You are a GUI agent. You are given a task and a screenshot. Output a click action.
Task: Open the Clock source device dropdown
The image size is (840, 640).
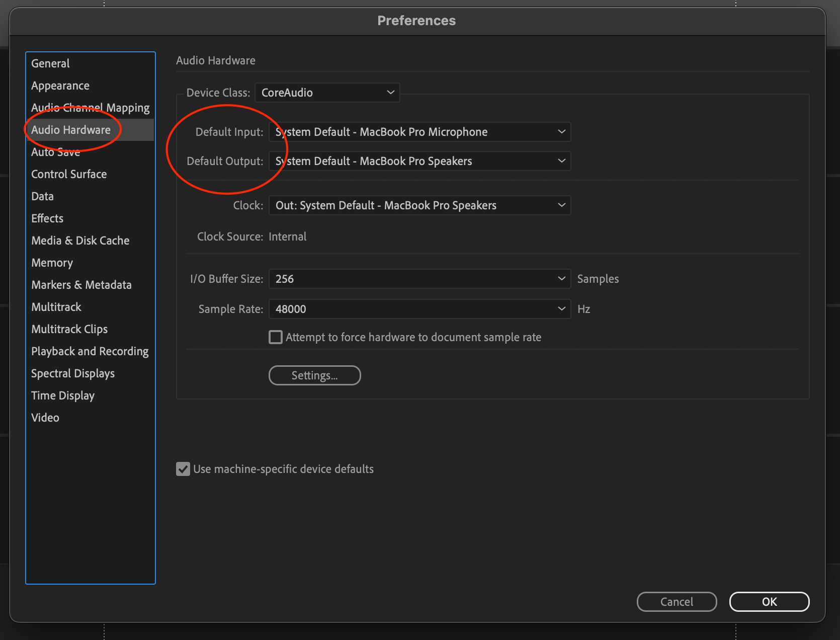point(419,205)
